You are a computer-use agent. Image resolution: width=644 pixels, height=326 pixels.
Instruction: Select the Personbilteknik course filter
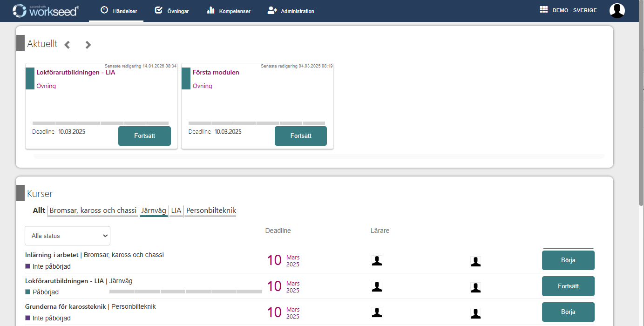[211, 211]
